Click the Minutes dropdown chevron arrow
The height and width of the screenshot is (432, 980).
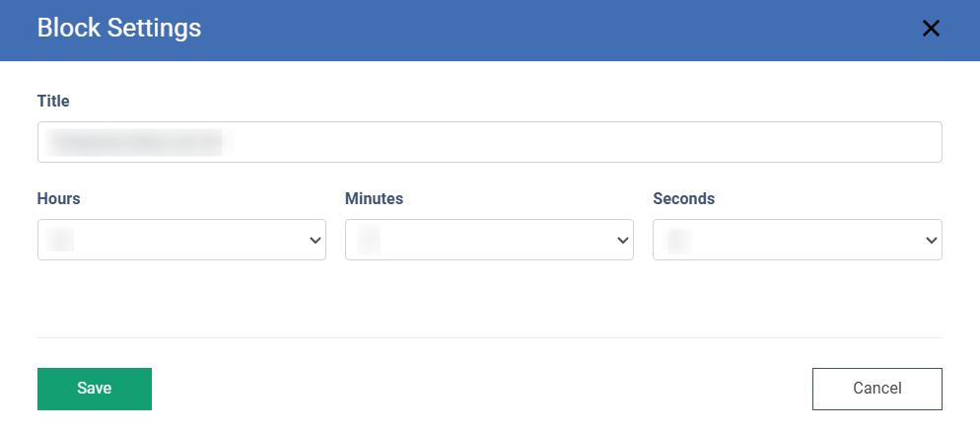coord(623,240)
